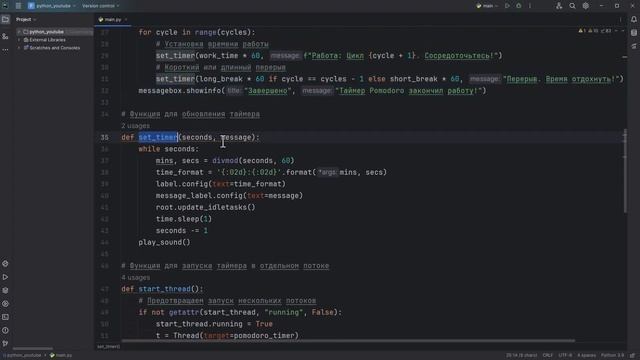Select Scratches and Consoles item
The width and height of the screenshot is (640, 360).
coord(55,48)
